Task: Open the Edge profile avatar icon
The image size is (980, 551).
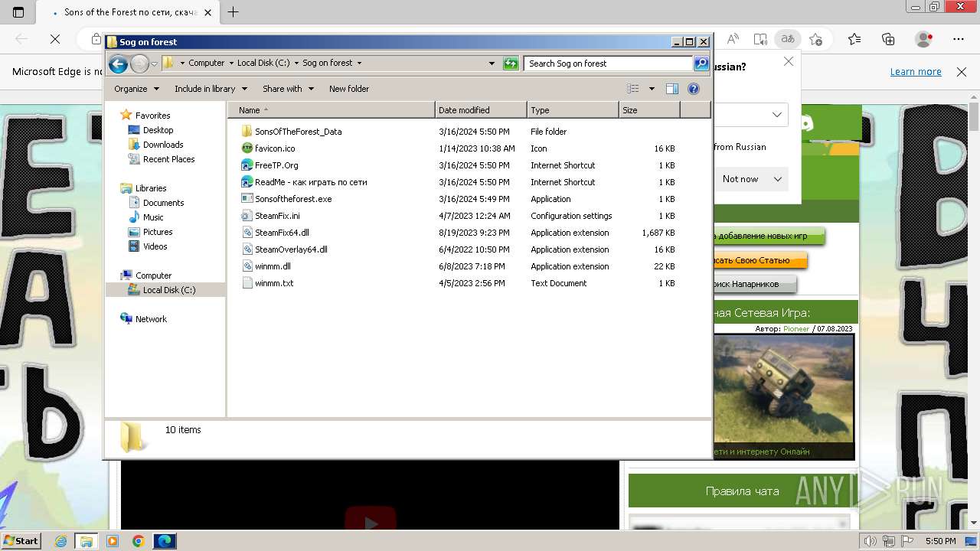Action: (x=924, y=39)
